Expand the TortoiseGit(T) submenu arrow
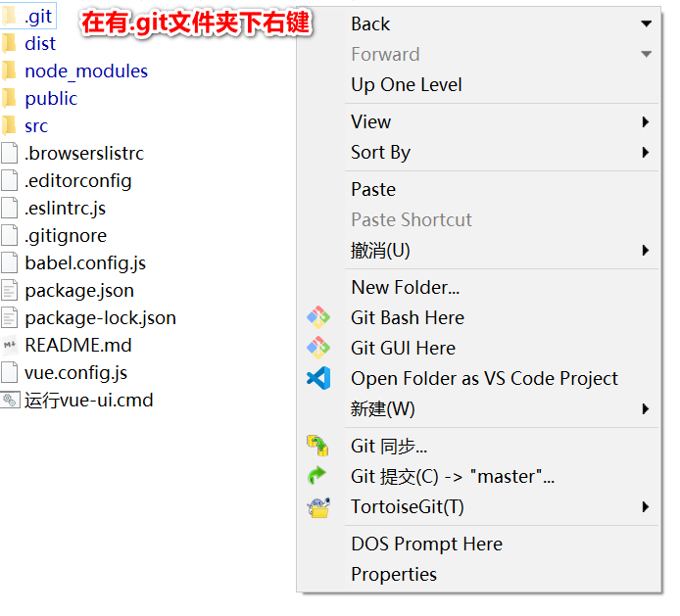 pyautogui.click(x=646, y=506)
